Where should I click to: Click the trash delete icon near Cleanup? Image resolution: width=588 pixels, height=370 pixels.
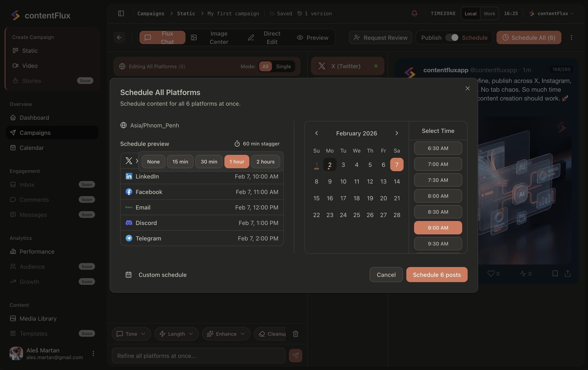click(295, 334)
